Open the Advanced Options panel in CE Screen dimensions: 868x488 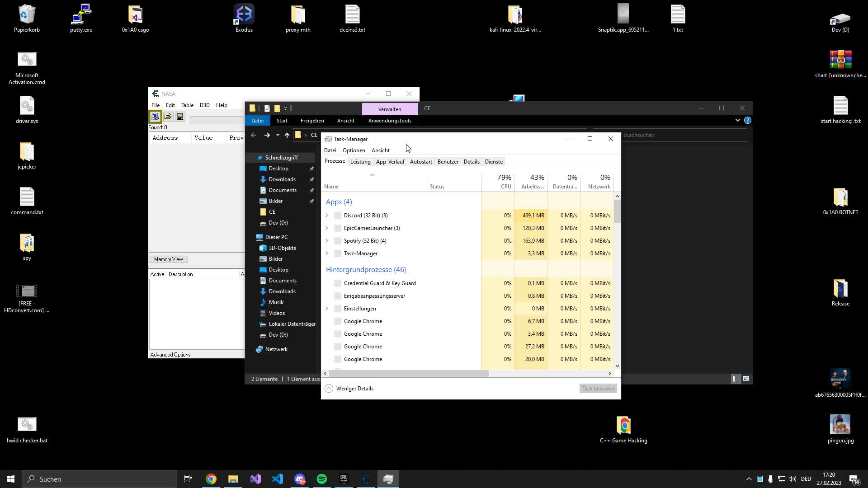170,355
